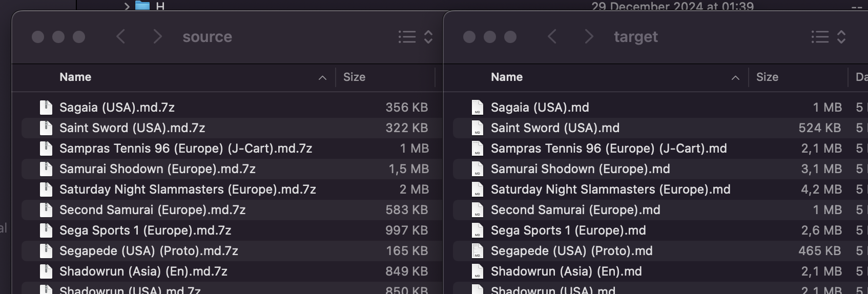Click file name Sagaia (USA).md in target
This screenshot has height=294, width=868.
pyautogui.click(x=540, y=107)
